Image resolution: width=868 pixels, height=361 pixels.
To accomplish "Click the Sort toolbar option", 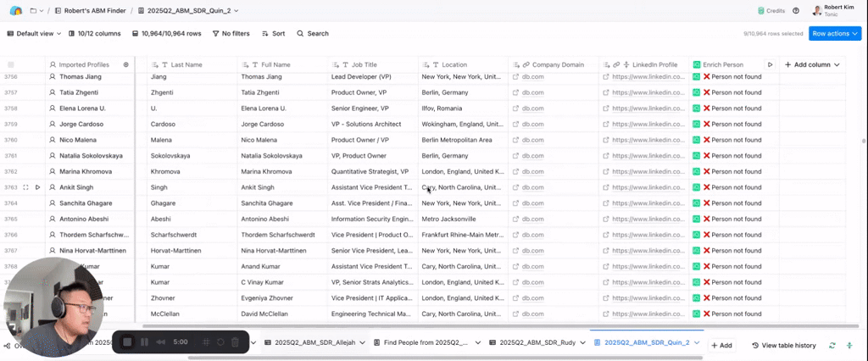I will 273,34.
